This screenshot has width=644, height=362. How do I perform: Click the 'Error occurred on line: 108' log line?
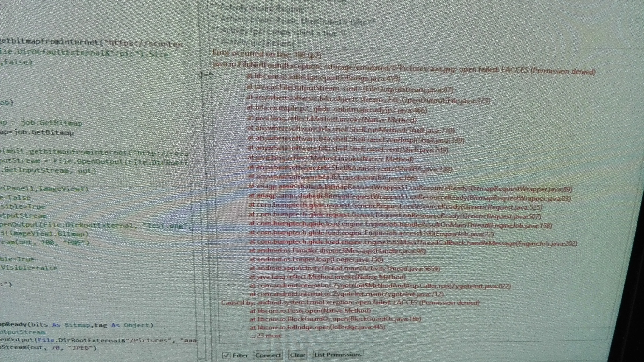[267, 54]
